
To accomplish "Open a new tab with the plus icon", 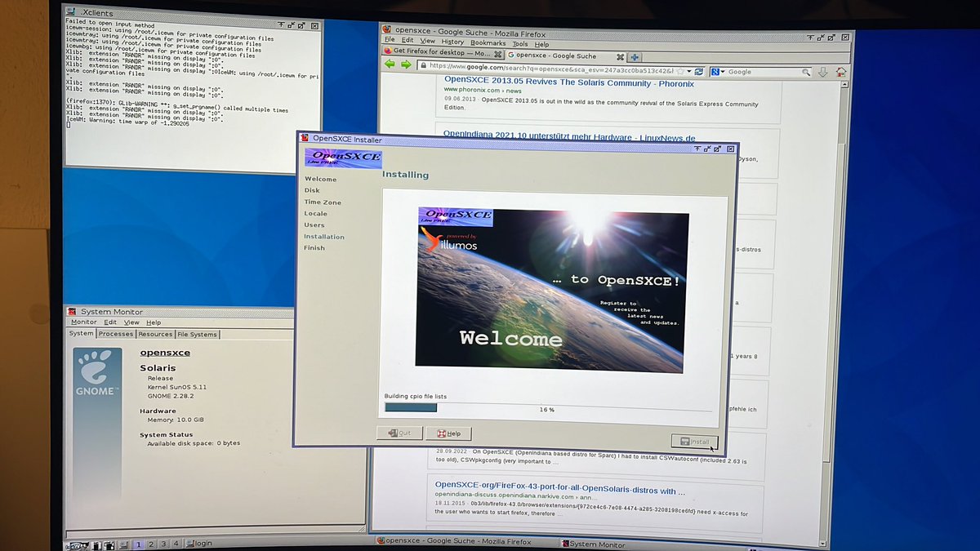I will click(635, 56).
